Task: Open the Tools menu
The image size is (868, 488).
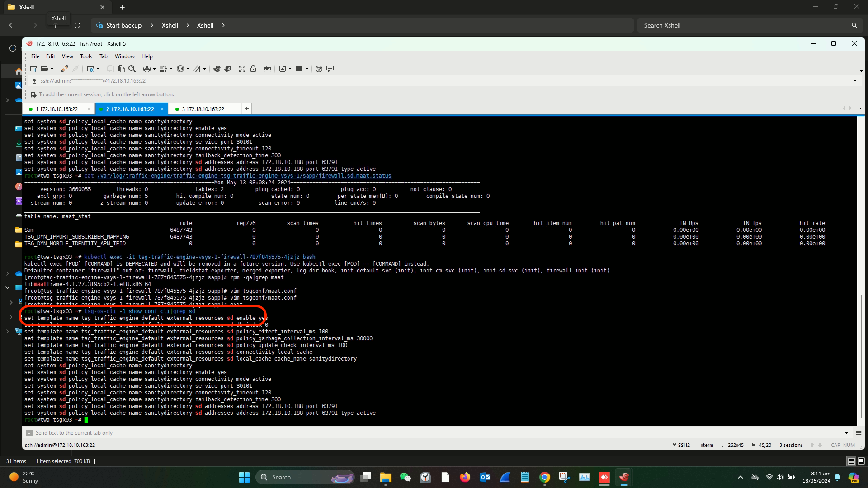Action: [86, 56]
